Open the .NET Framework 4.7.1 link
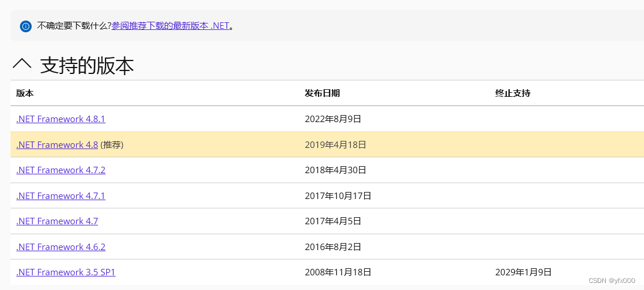644x290 pixels. click(x=61, y=195)
